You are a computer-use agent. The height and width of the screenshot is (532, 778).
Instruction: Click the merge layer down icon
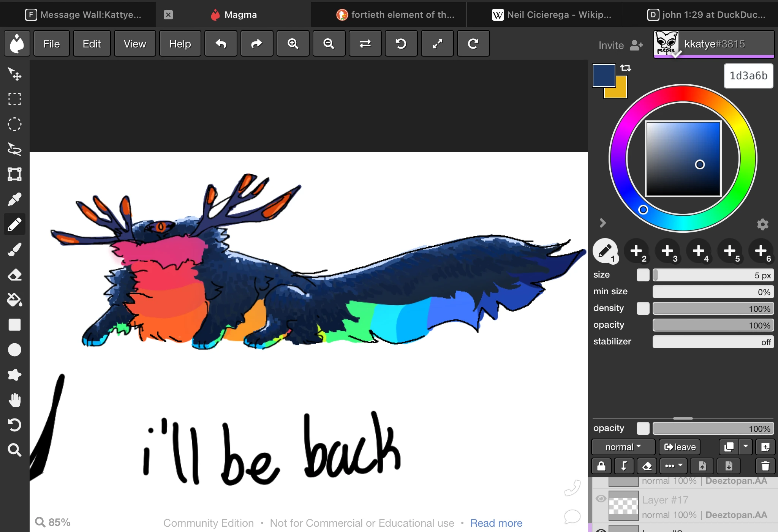(x=624, y=466)
